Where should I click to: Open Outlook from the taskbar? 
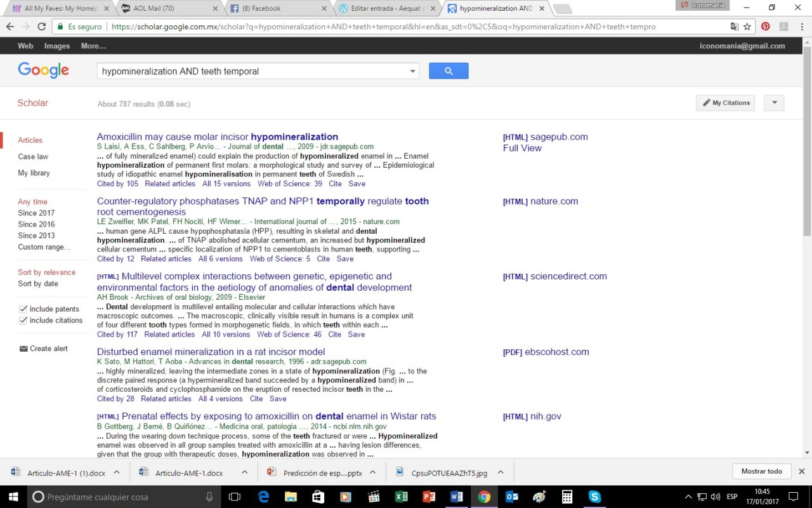(x=511, y=497)
